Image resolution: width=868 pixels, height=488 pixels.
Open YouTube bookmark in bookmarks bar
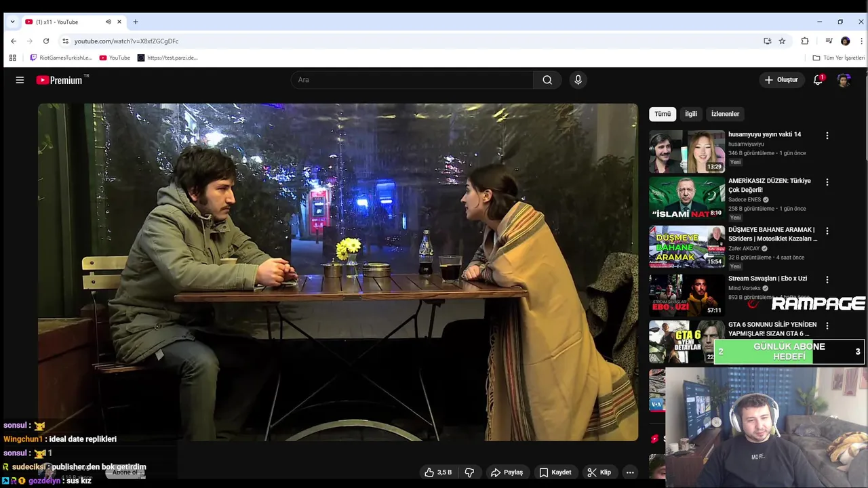[115, 58]
